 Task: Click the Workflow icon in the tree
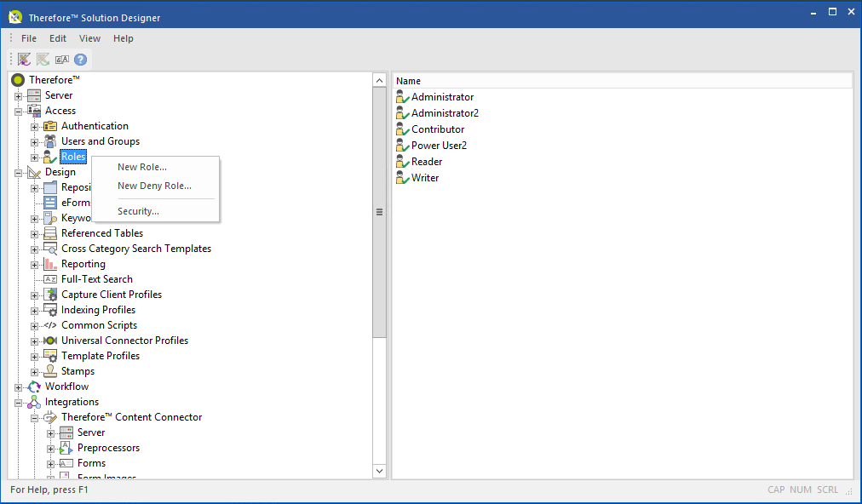click(x=34, y=386)
